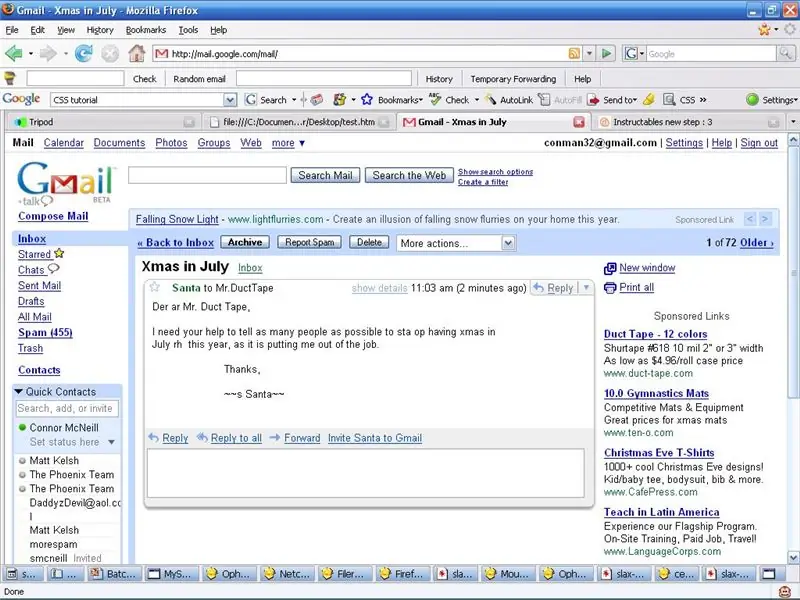This screenshot has height=600, width=800.
Task: Click the Google toolbar Bookmarks star icon
Action: pos(366,99)
